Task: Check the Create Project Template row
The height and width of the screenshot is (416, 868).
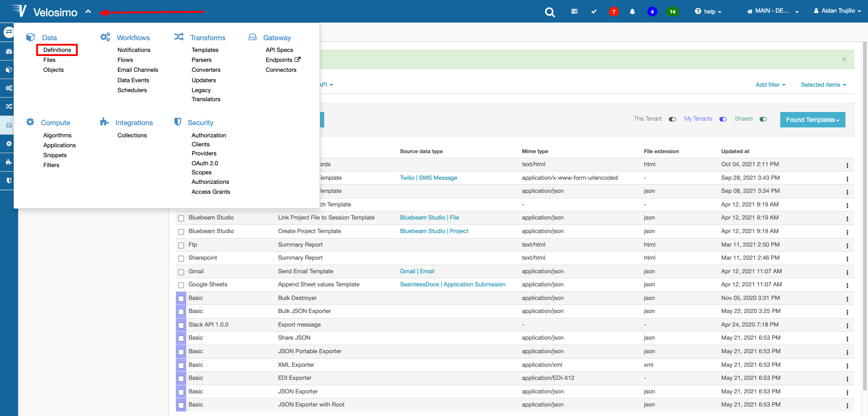Action: pyautogui.click(x=181, y=232)
